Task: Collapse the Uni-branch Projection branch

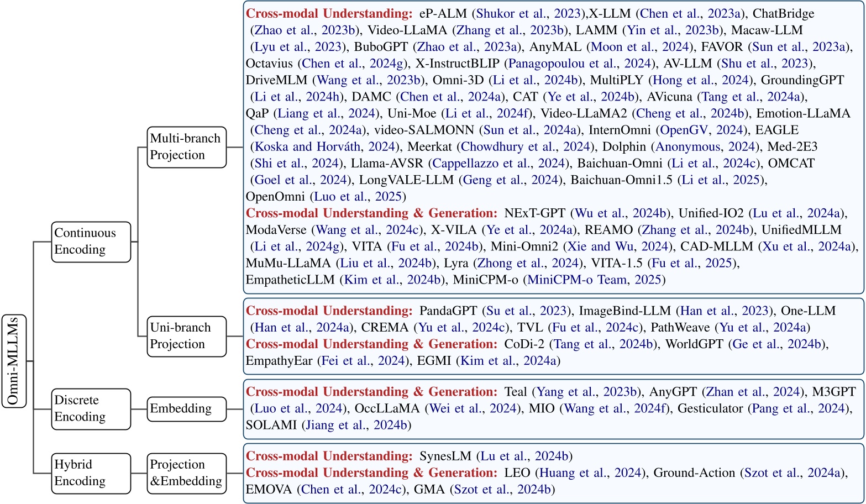Action: tap(186, 336)
